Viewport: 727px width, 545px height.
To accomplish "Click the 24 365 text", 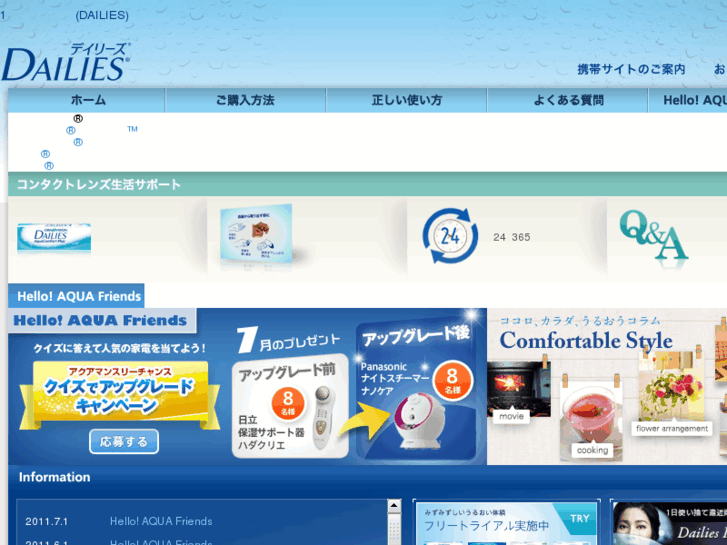I will 511,237.
